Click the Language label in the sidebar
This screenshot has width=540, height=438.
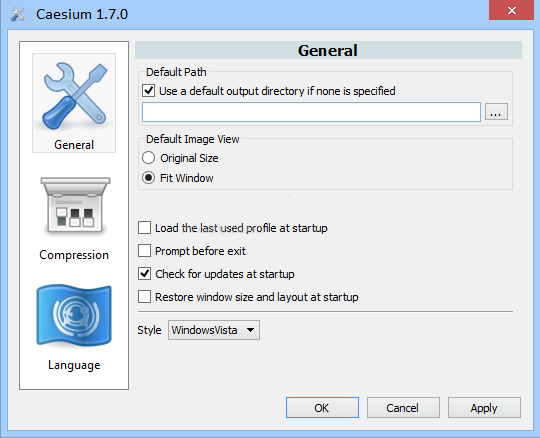click(x=74, y=365)
